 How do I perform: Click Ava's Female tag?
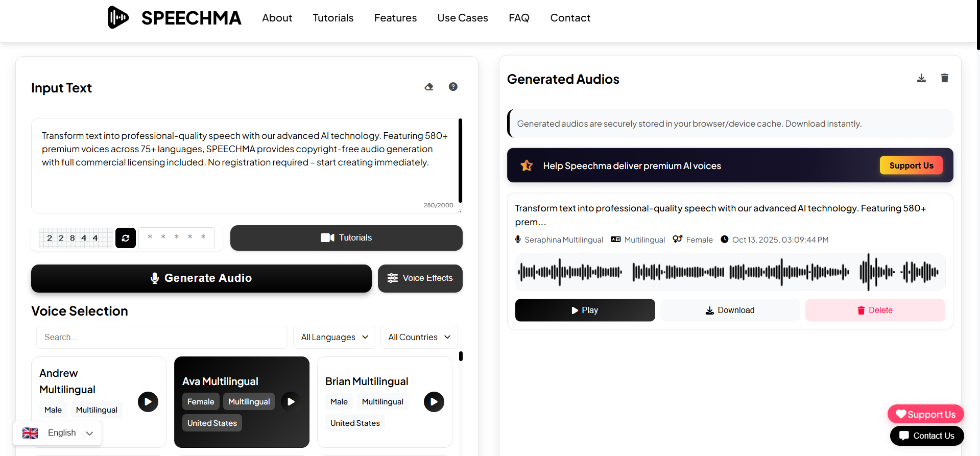[201, 402]
